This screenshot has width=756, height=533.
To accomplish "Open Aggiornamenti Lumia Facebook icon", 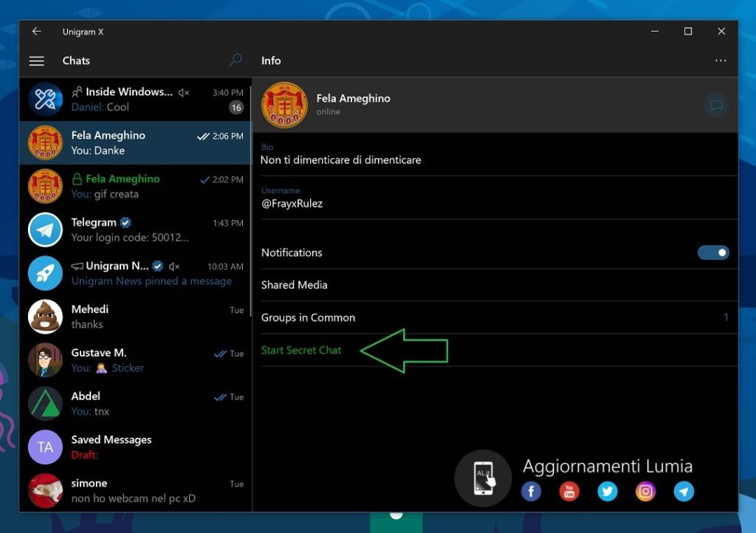I will pos(531,492).
